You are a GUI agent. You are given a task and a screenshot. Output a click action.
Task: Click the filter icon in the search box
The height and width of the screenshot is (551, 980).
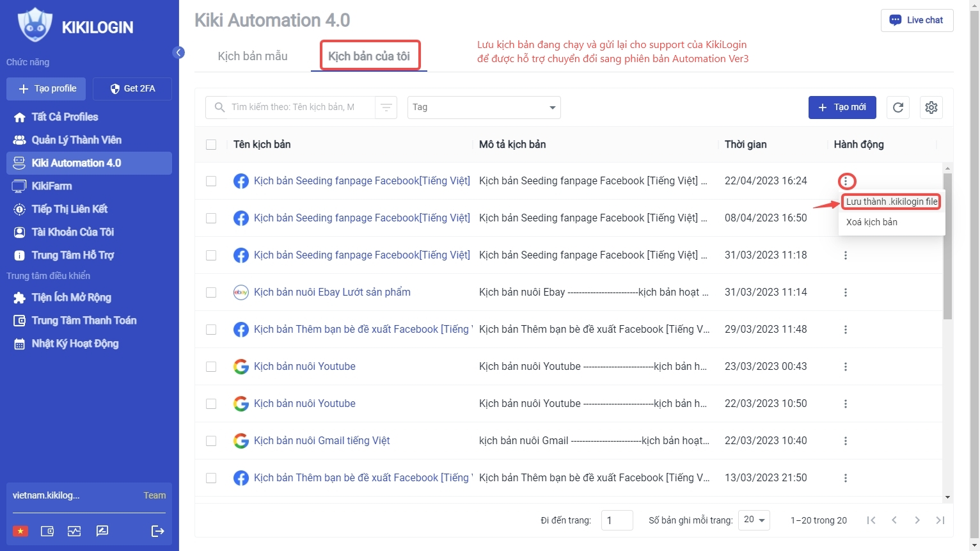coord(386,108)
